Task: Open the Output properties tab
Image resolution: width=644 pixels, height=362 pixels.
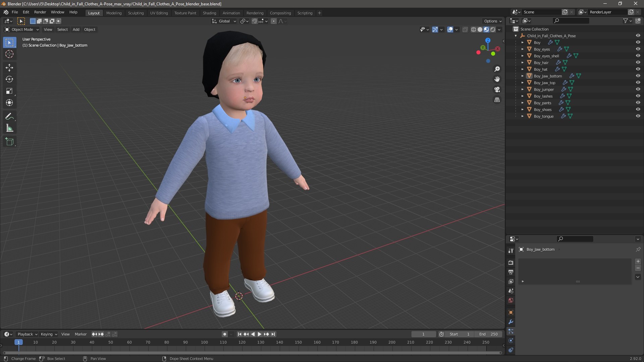Action: 511,272
